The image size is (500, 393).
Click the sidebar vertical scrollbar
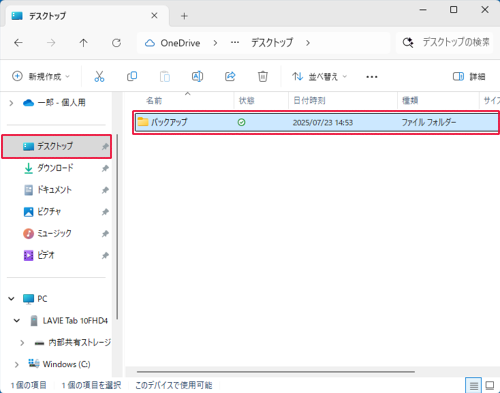(117, 227)
